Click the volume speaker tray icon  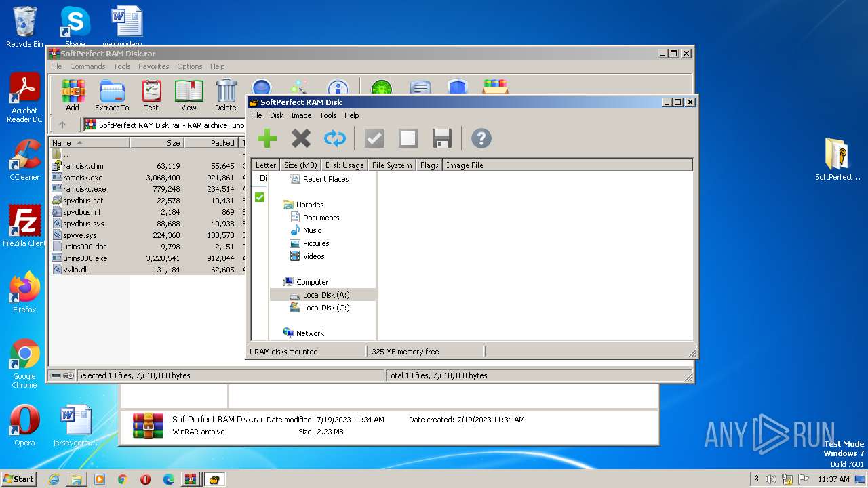[x=771, y=479]
